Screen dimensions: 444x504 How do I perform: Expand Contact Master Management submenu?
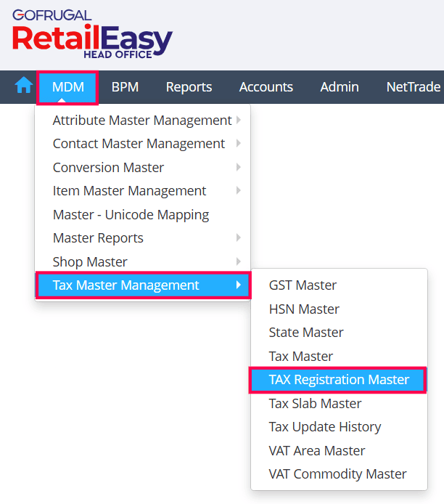[x=142, y=144]
